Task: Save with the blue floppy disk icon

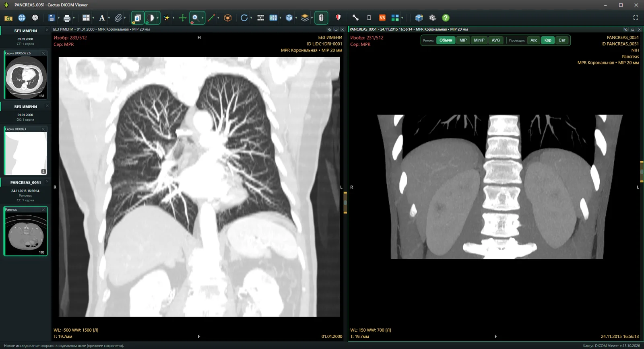Action: (51, 18)
